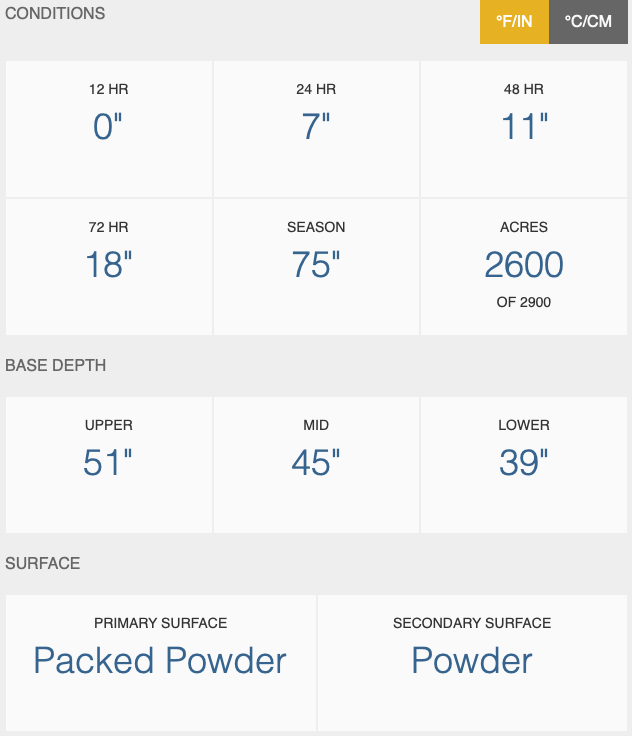Switch units to °F/IN
The image size is (632, 736).
pyautogui.click(x=514, y=22)
